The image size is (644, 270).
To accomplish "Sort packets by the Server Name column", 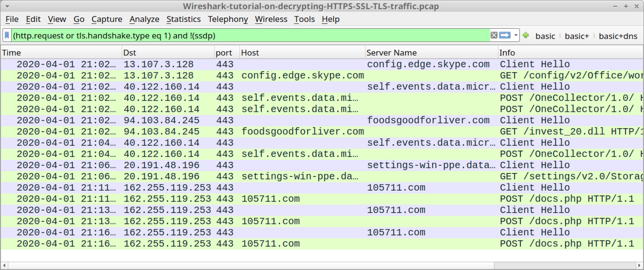I will tap(391, 52).
